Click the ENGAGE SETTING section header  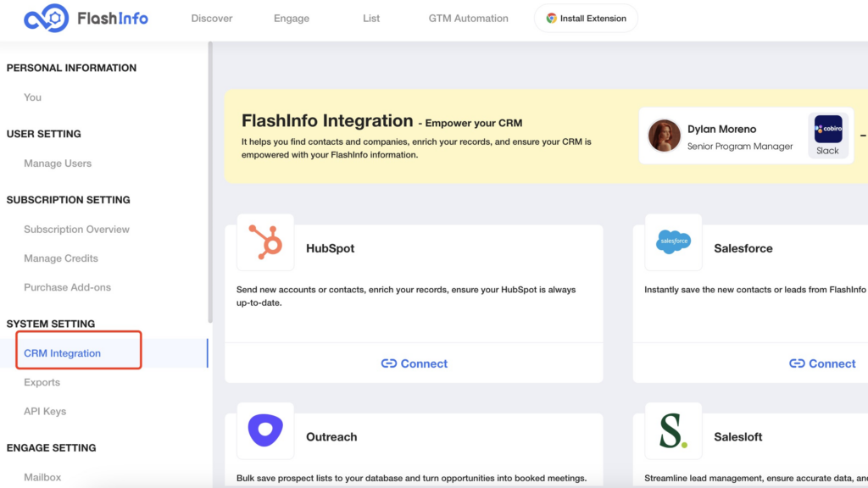(x=51, y=447)
